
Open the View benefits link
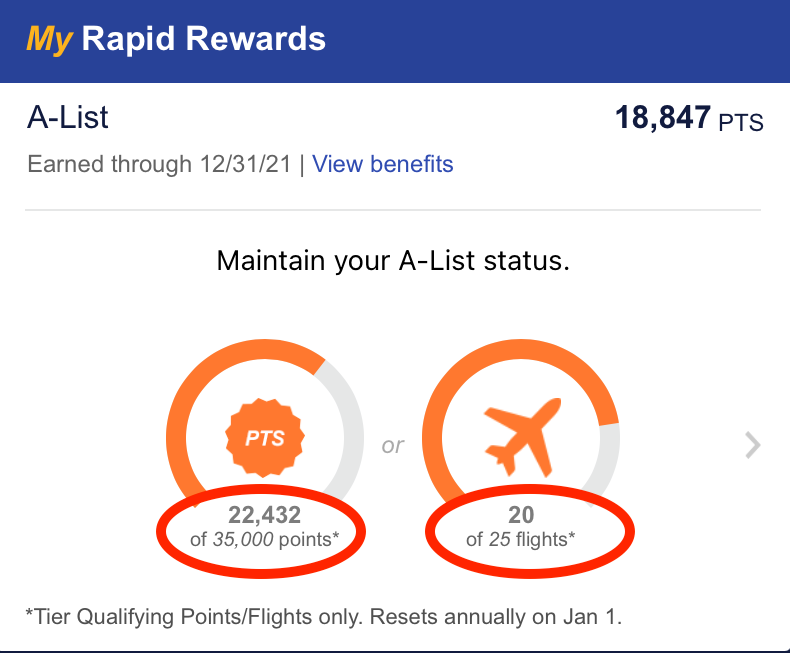point(383,164)
